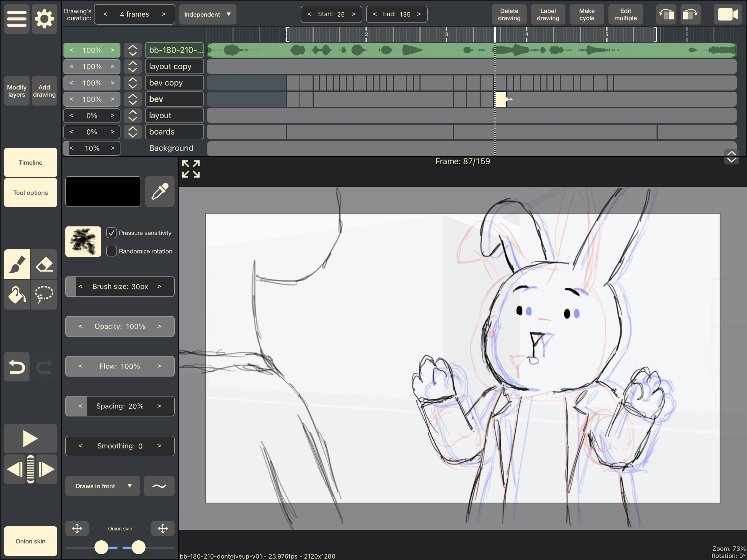Click the Delete drawing button
747x560 pixels.
point(509,14)
